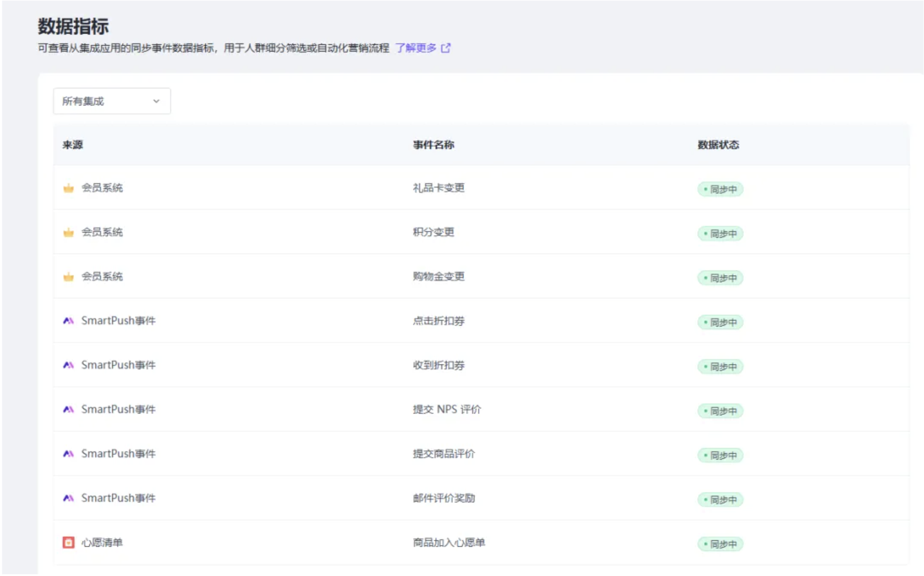Click 同步中 badge in 提交 NPS 评价 row
The image size is (924, 576).
coord(720,411)
